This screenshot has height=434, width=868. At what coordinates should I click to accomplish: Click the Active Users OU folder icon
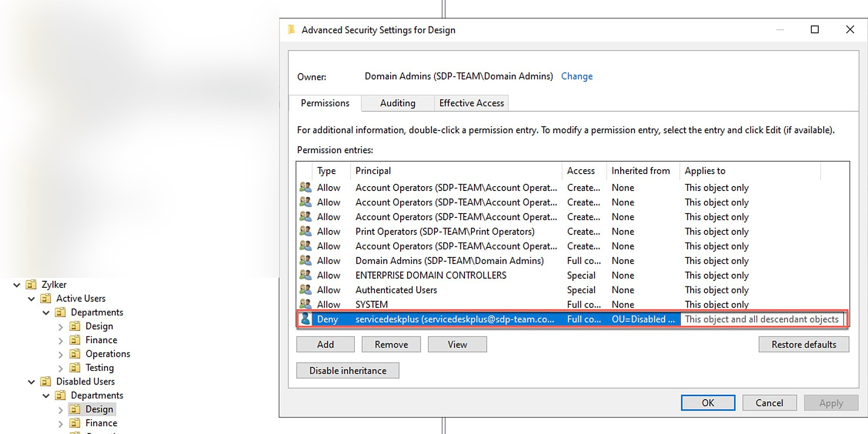pyautogui.click(x=46, y=299)
